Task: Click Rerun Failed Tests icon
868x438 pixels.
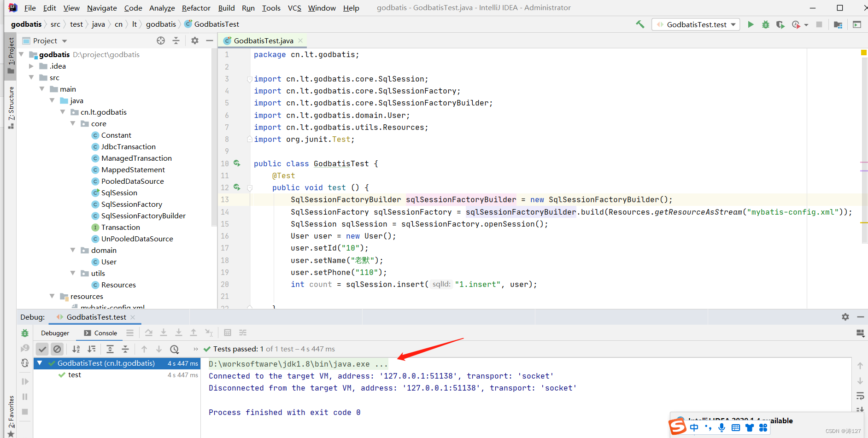Action: coord(25,348)
